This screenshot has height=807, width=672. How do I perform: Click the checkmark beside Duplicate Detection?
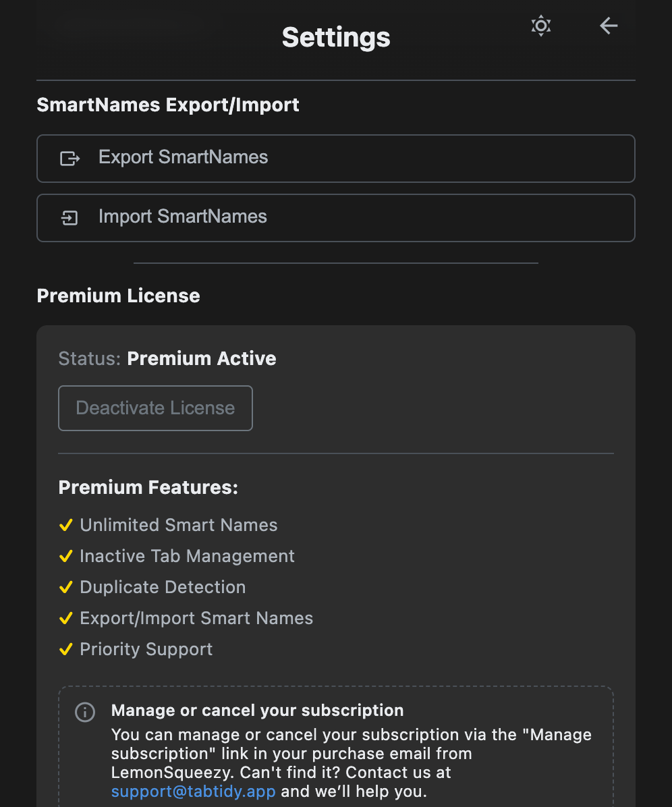pyautogui.click(x=66, y=587)
